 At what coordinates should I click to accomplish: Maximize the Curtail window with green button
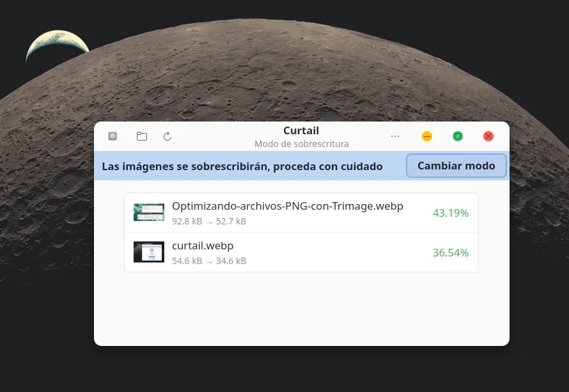point(458,136)
